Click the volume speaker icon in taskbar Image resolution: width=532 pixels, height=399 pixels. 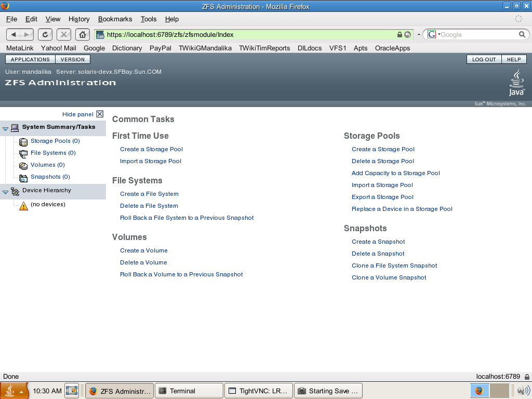524,391
